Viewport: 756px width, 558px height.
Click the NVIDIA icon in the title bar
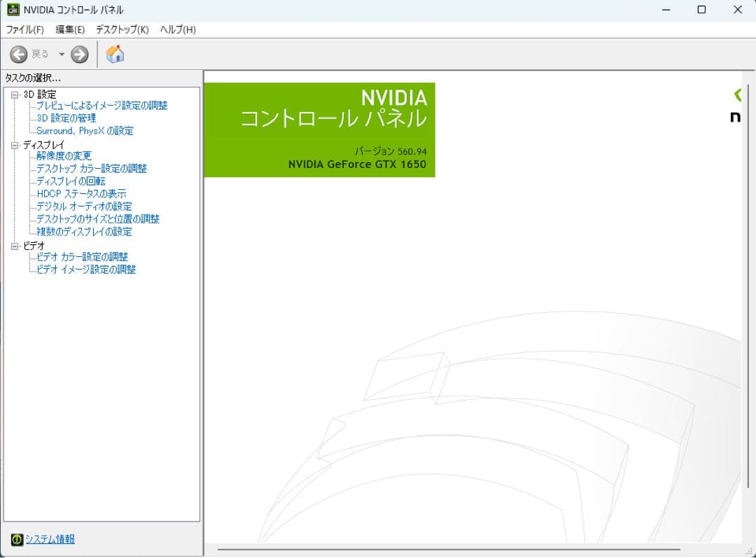tap(13, 9)
